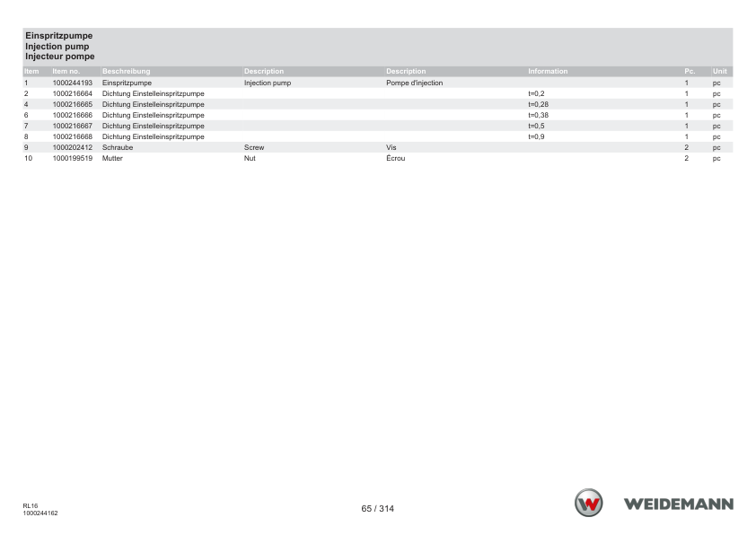This screenshot has height=535, width=756.
Task: Select the Item no. column header
Action: pyautogui.click(x=66, y=71)
